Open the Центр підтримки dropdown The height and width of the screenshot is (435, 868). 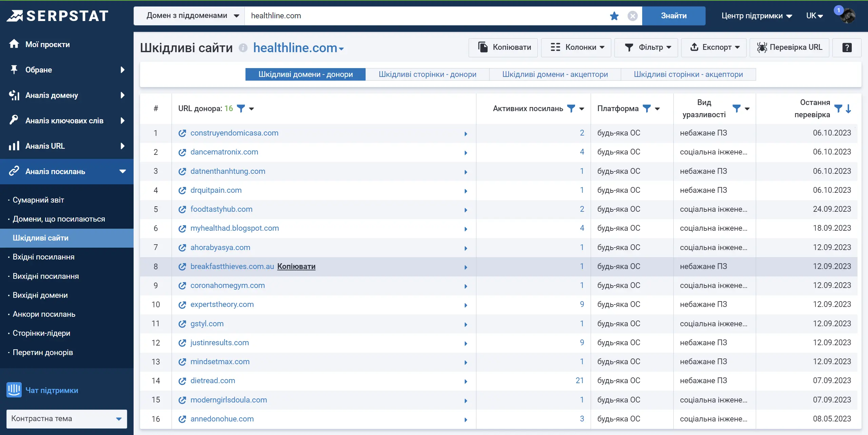tap(757, 16)
